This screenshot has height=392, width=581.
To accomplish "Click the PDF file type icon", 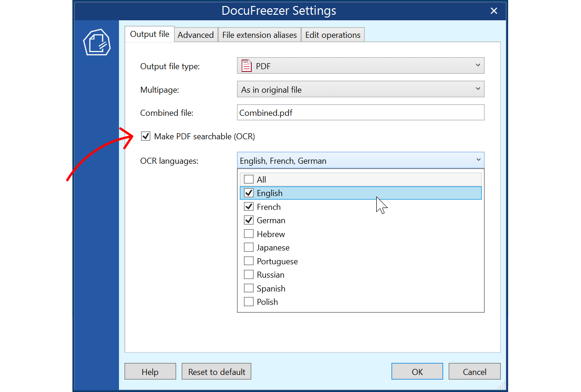I will (x=247, y=66).
